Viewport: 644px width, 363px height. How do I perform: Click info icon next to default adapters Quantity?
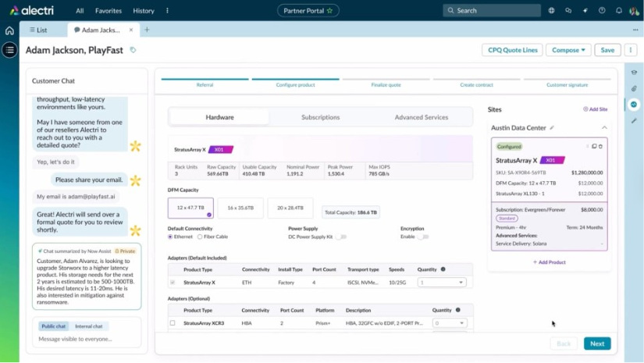[443, 269]
